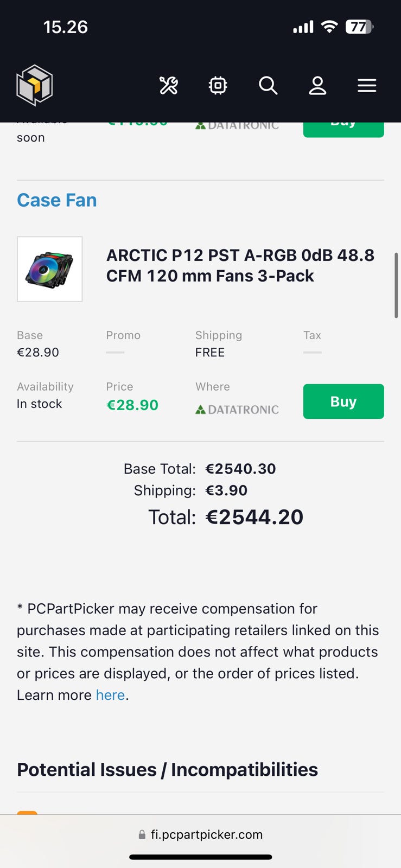Viewport: 401px width, 868px height.
Task: Click the Datatronic logo beside the fan's Buy button
Action: [x=237, y=410]
